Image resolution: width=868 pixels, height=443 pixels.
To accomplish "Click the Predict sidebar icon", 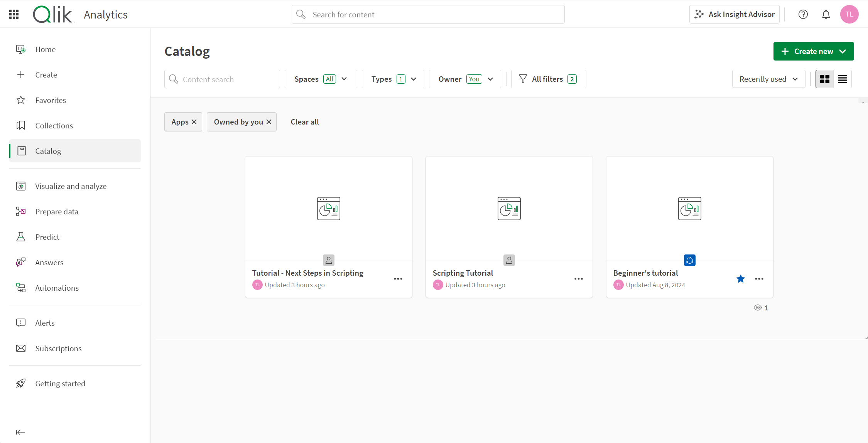I will point(21,237).
